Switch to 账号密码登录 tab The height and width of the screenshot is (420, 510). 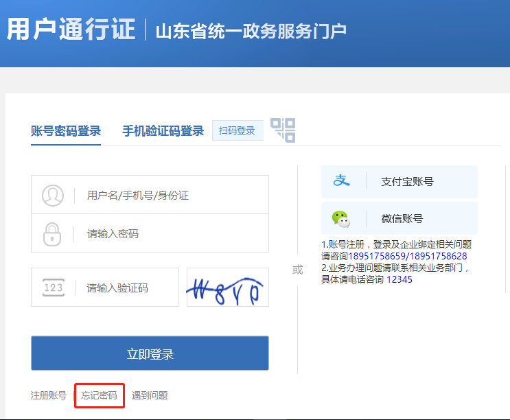pos(66,131)
